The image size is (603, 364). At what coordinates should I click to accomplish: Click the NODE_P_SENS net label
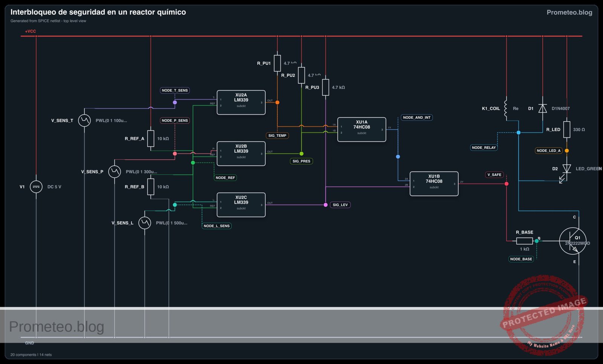point(175,121)
